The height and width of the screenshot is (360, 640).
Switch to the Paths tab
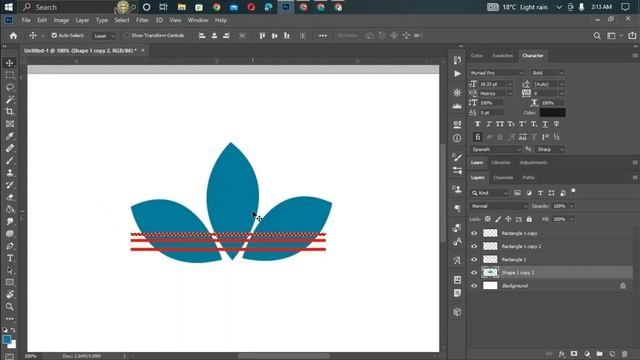point(528,178)
